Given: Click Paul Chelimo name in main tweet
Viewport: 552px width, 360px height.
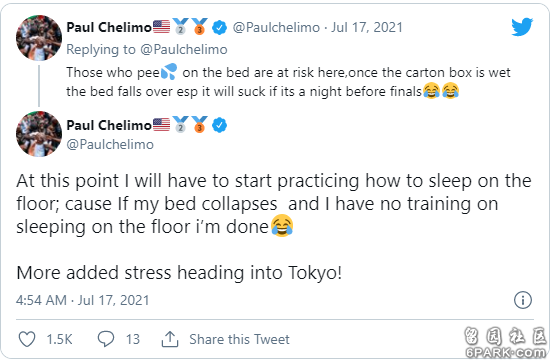Looking at the screenshot, I should 109,125.
